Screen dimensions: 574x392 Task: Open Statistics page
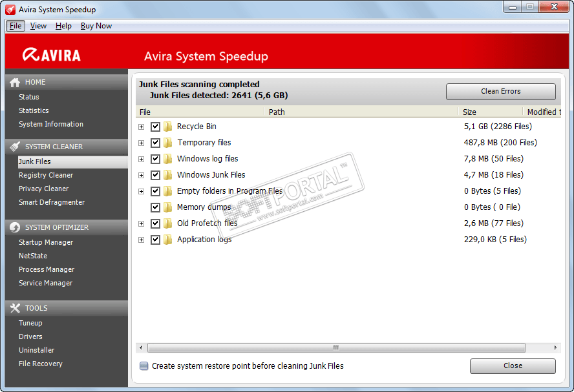point(34,110)
